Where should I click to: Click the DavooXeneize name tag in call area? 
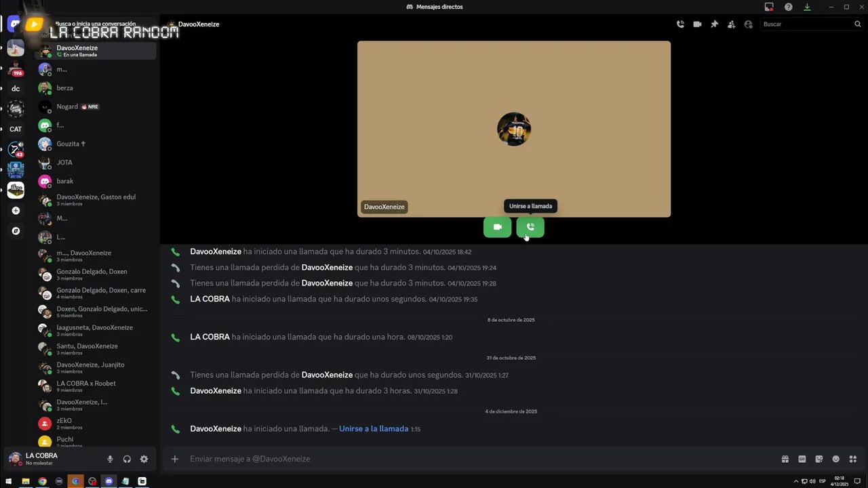(384, 207)
